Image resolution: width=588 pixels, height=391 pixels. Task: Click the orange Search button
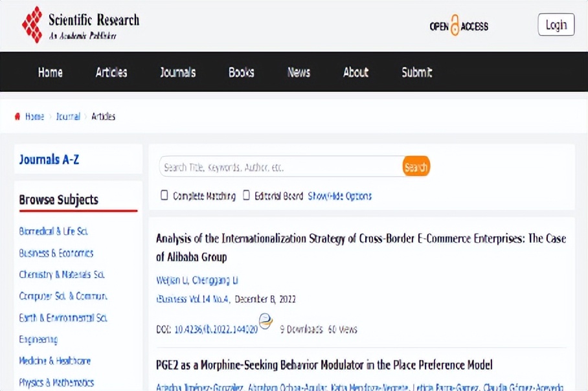tap(416, 166)
